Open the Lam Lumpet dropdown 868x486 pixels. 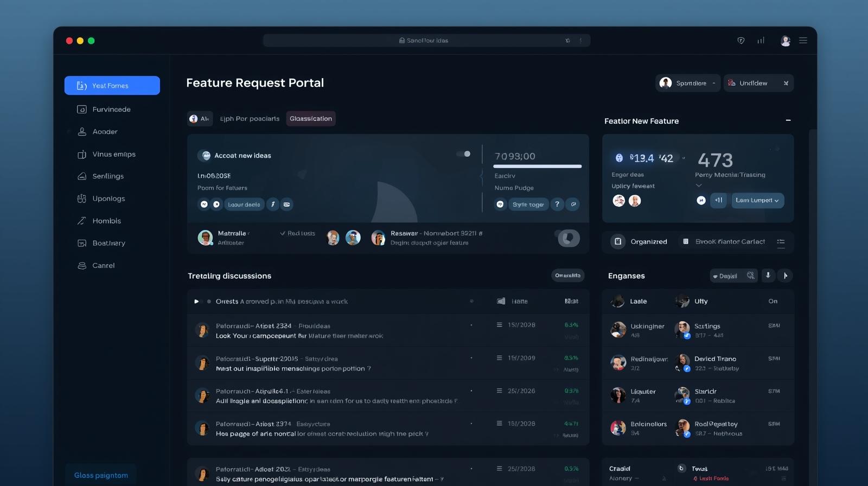pyautogui.click(x=757, y=200)
